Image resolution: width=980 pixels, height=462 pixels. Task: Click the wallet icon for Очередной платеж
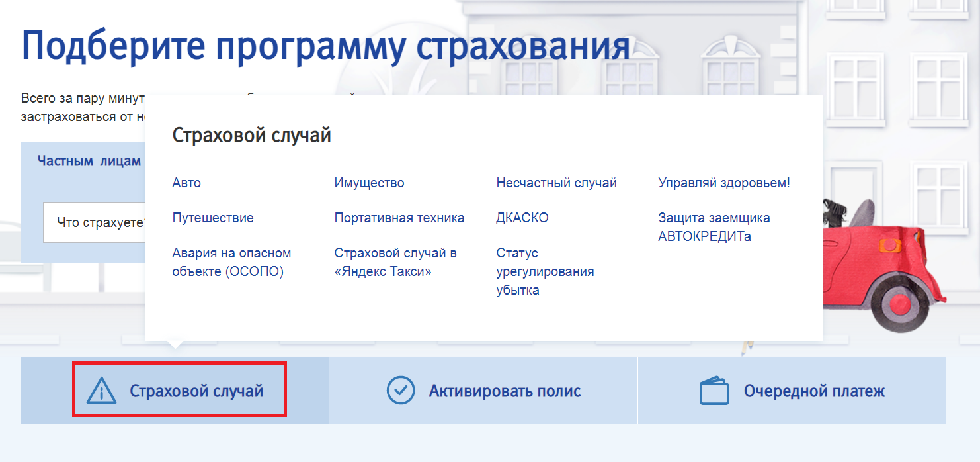point(714,391)
